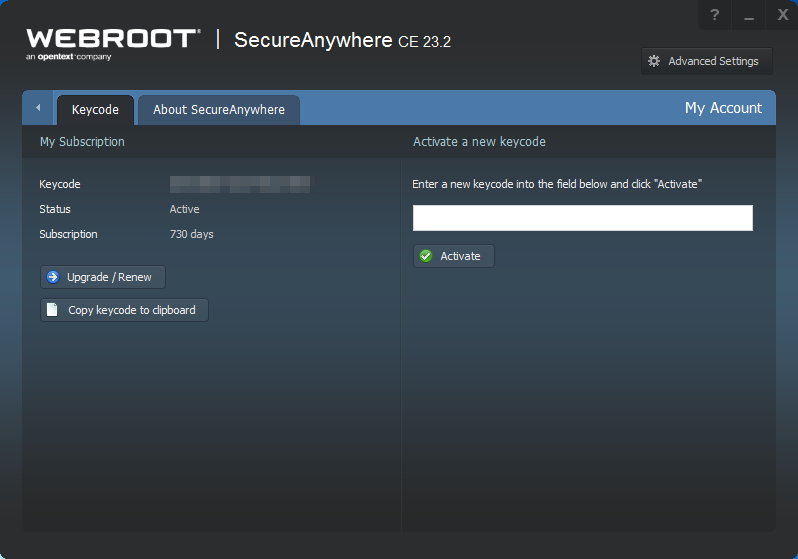Select the blurred keycode value
Viewport: 798px width, 559px height.
pyautogui.click(x=239, y=184)
